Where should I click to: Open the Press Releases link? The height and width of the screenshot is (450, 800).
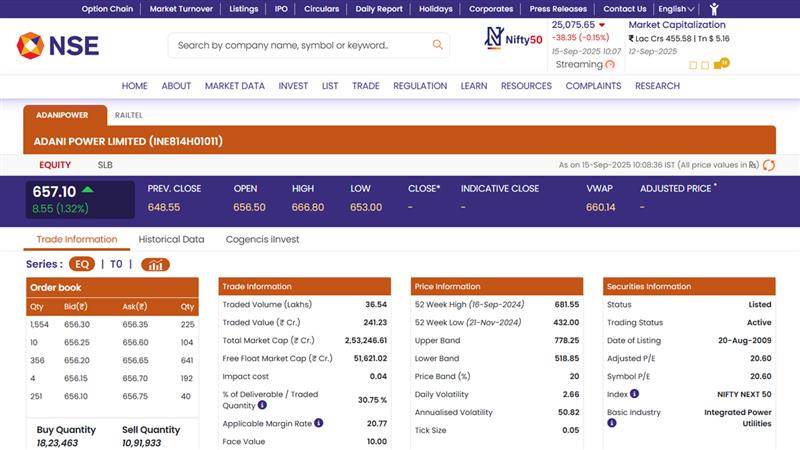[x=558, y=9]
